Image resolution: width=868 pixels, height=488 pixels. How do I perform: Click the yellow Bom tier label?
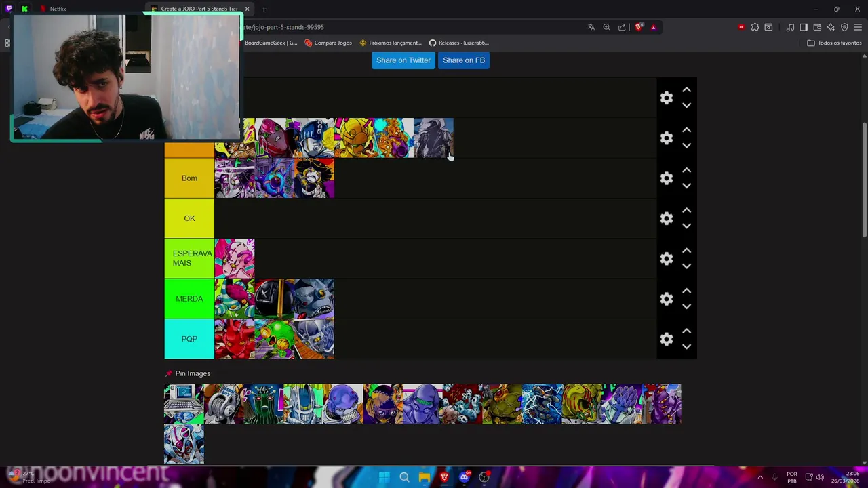point(189,178)
